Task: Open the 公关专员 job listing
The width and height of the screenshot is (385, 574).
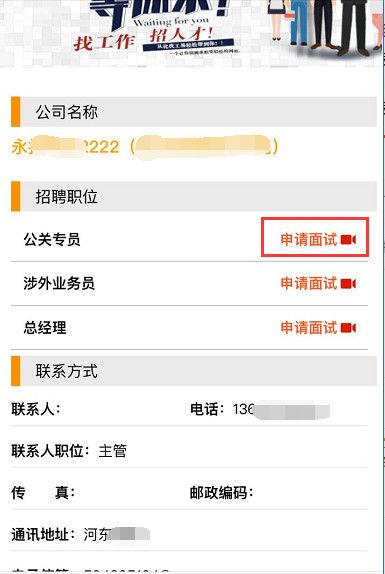Action: point(52,240)
